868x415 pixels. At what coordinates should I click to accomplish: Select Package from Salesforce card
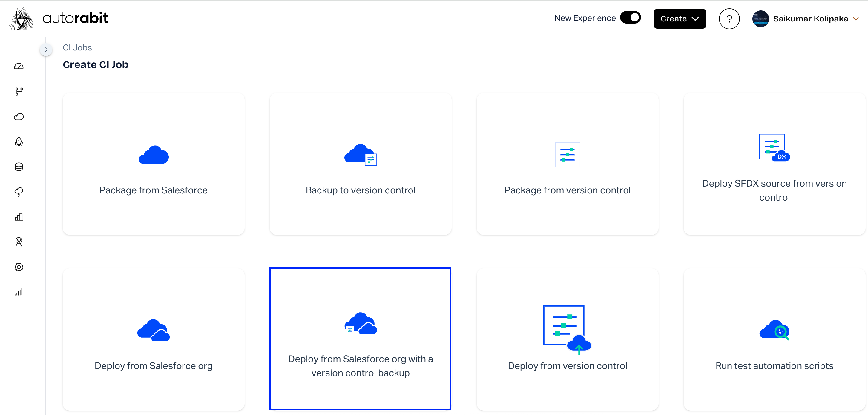[153, 164]
